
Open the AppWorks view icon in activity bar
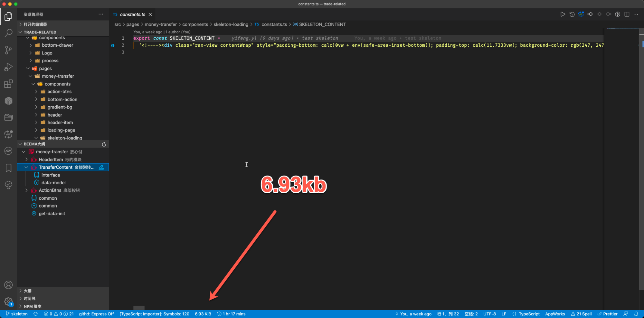click(8, 151)
